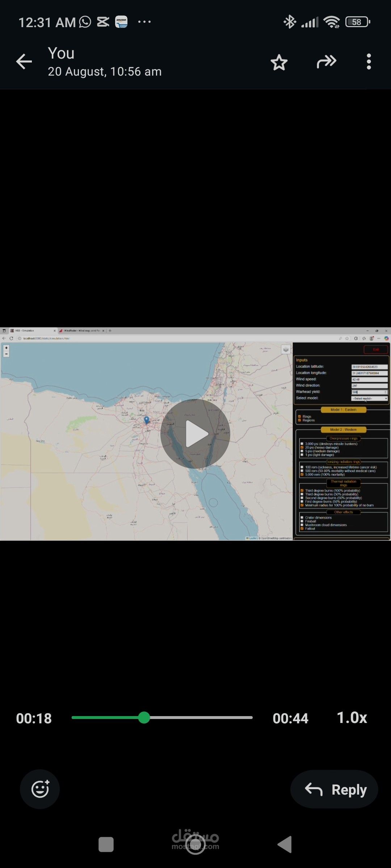391x868 pixels.
Task: Tap the Bluetooth icon in the status bar
Action: tap(290, 22)
